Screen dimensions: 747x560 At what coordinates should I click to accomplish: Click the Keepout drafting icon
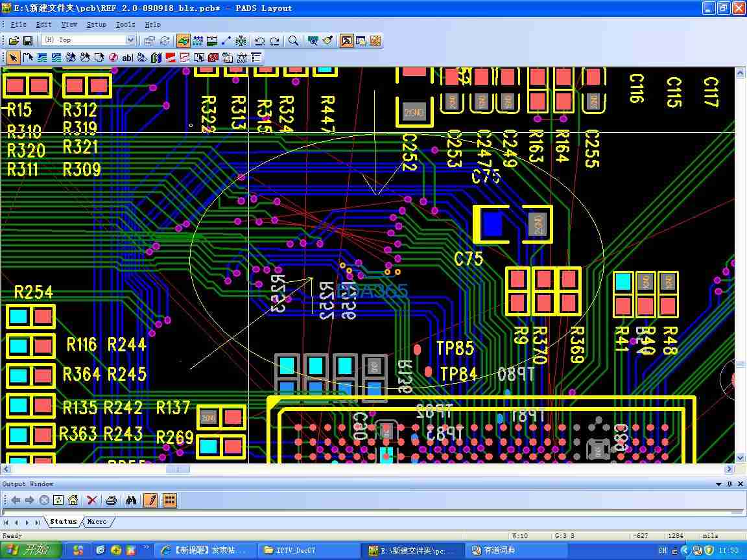[113, 58]
